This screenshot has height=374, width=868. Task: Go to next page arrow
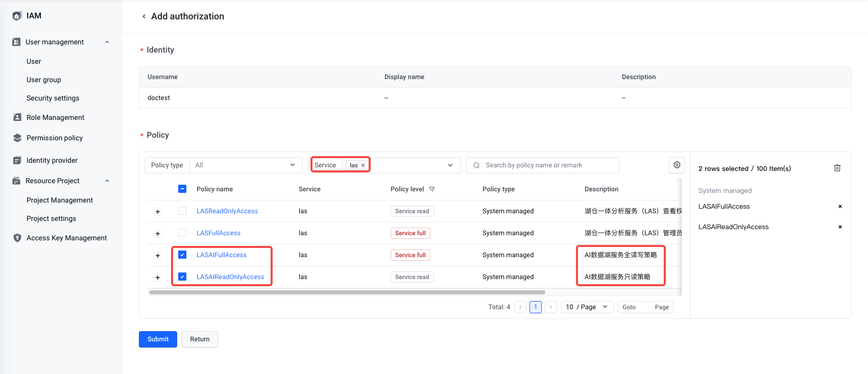pos(550,307)
